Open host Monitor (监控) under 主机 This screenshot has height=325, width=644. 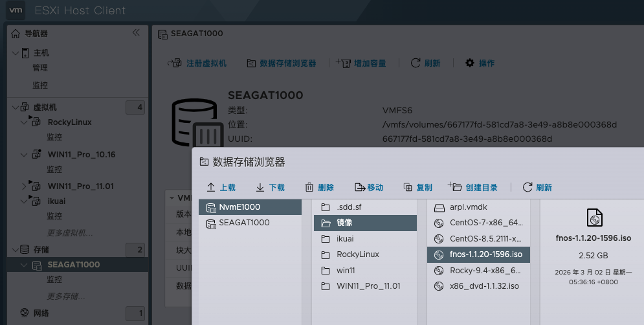coord(40,85)
